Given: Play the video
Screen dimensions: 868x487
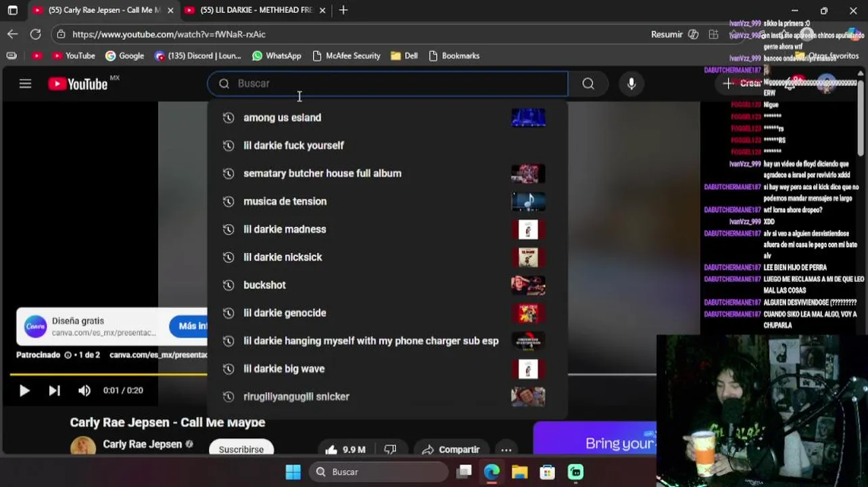Looking at the screenshot, I should [x=24, y=390].
